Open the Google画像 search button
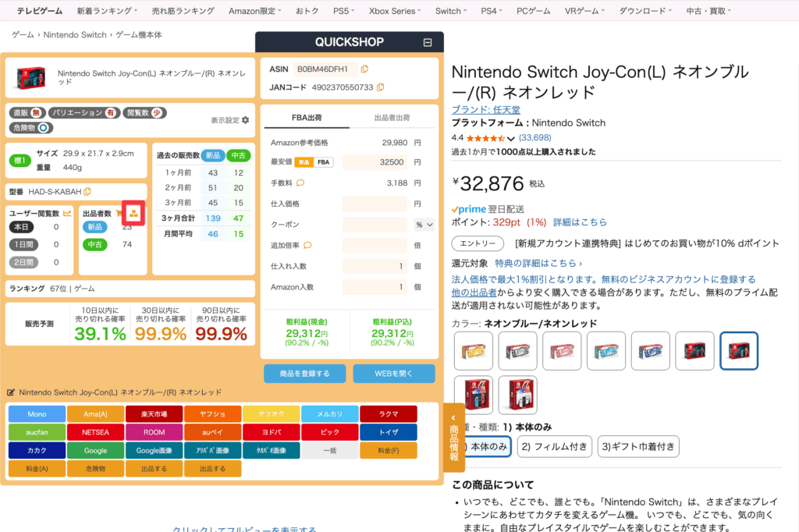This screenshot has width=799, height=532. tap(154, 450)
